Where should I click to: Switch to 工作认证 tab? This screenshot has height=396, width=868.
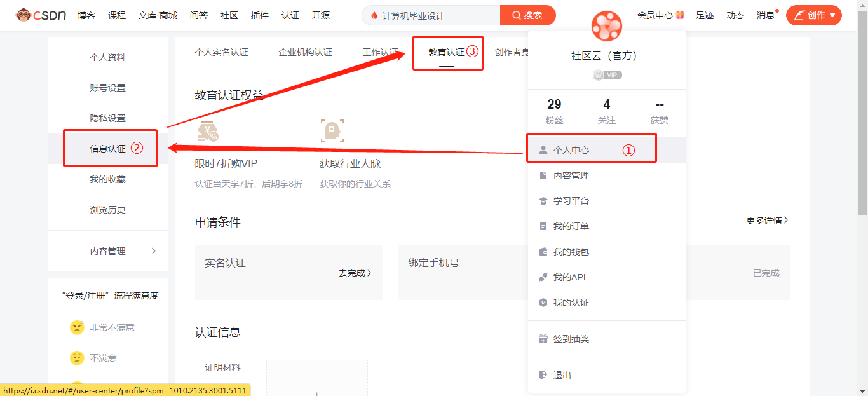380,52
